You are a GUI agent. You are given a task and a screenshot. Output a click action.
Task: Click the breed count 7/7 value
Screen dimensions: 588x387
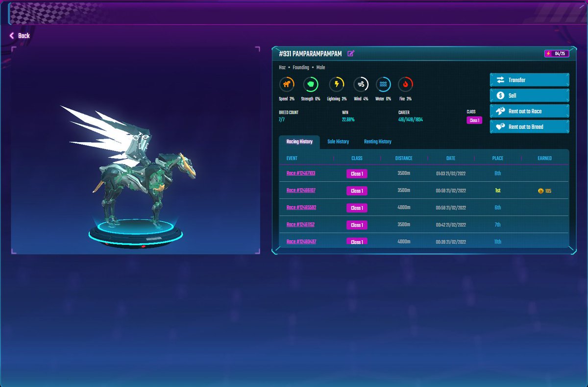pos(282,120)
